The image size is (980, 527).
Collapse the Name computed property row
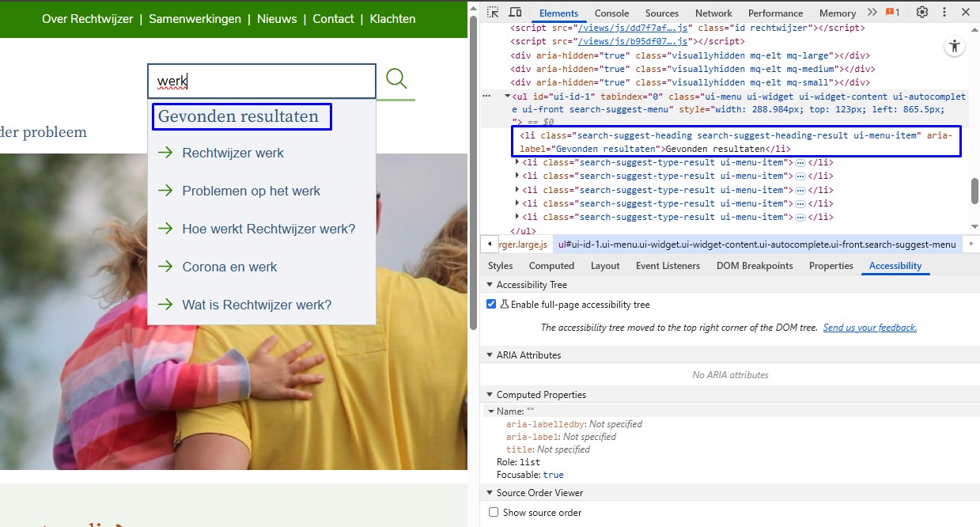click(x=491, y=411)
